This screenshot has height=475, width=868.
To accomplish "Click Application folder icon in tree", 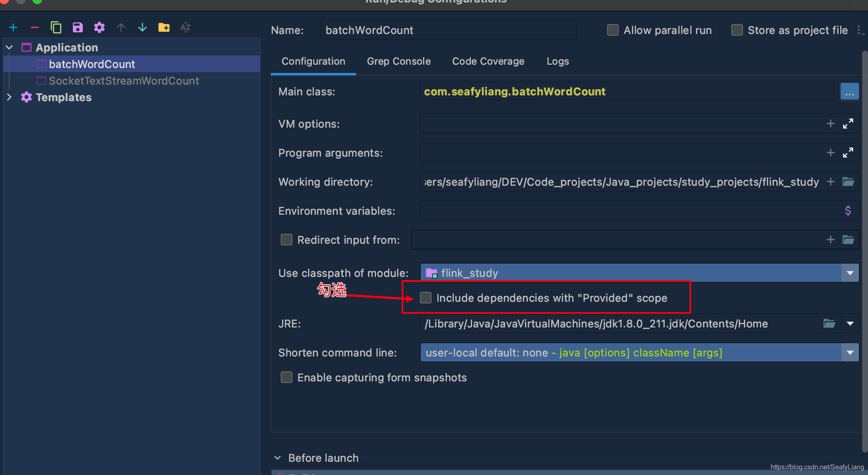I will click(x=27, y=48).
